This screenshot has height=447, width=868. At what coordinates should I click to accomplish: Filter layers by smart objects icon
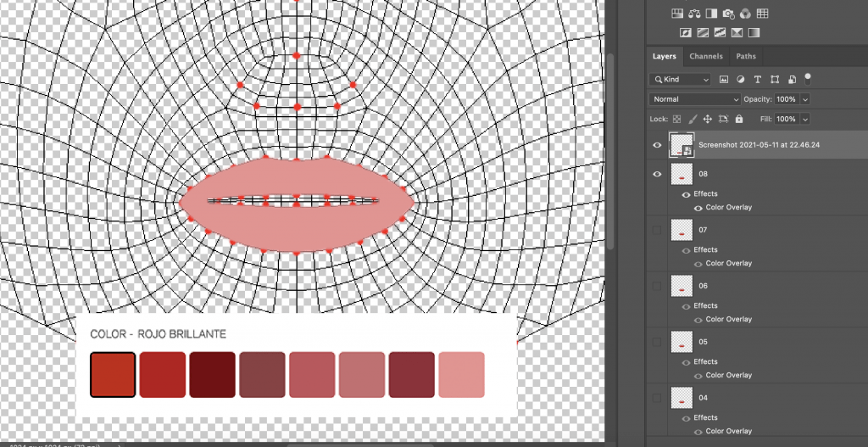click(x=792, y=79)
